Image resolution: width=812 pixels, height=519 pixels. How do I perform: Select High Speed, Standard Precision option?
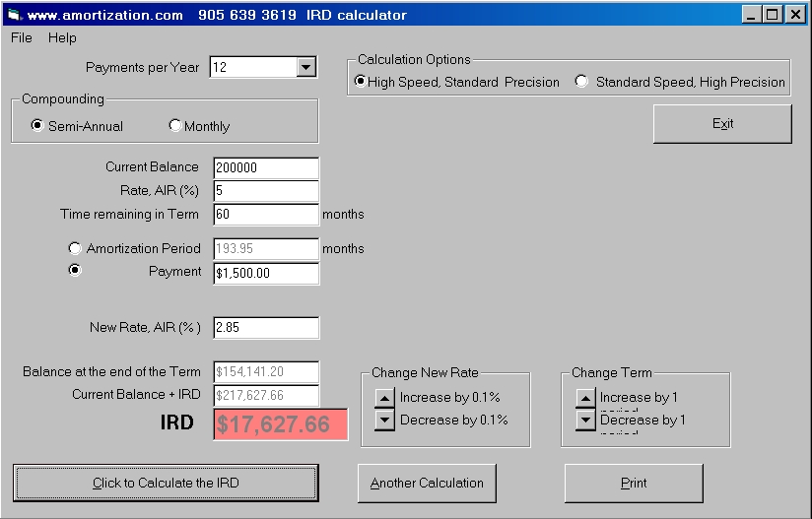(361, 82)
